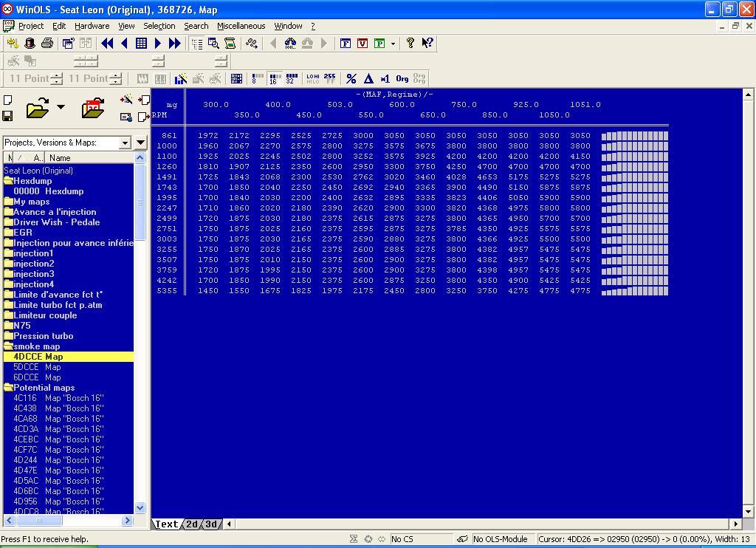Switch to 8-bit display mode
The height and width of the screenshot is (548, 756).
point(257,78)
